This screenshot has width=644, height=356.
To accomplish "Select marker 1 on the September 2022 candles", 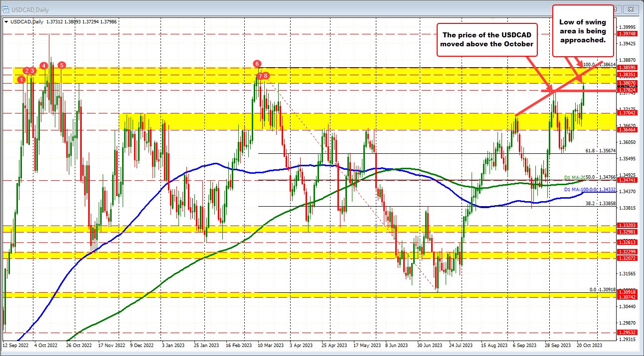I will click(x=21, y=80).
